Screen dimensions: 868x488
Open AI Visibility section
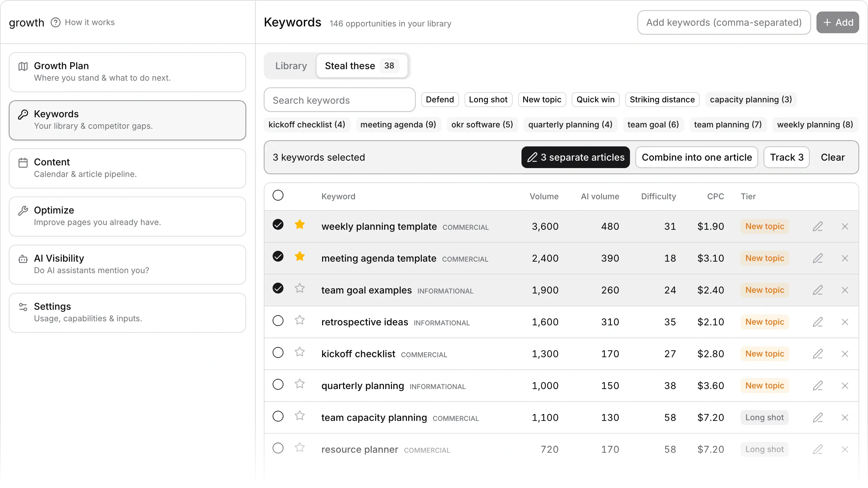[x=127, y=264]
